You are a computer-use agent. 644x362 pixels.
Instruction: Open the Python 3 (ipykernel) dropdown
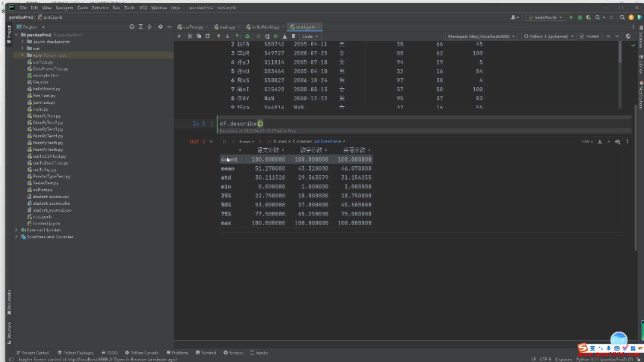[x=549, y=36]
